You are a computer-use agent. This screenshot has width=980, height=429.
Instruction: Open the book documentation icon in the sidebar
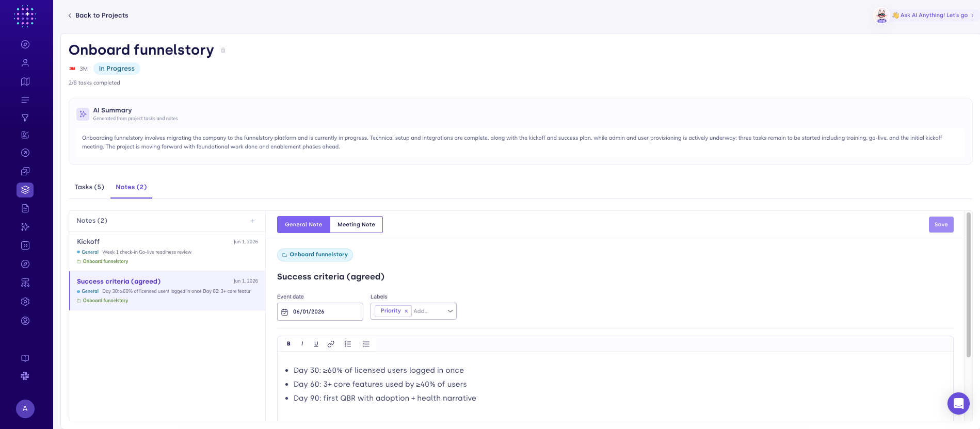coord(25,358)
